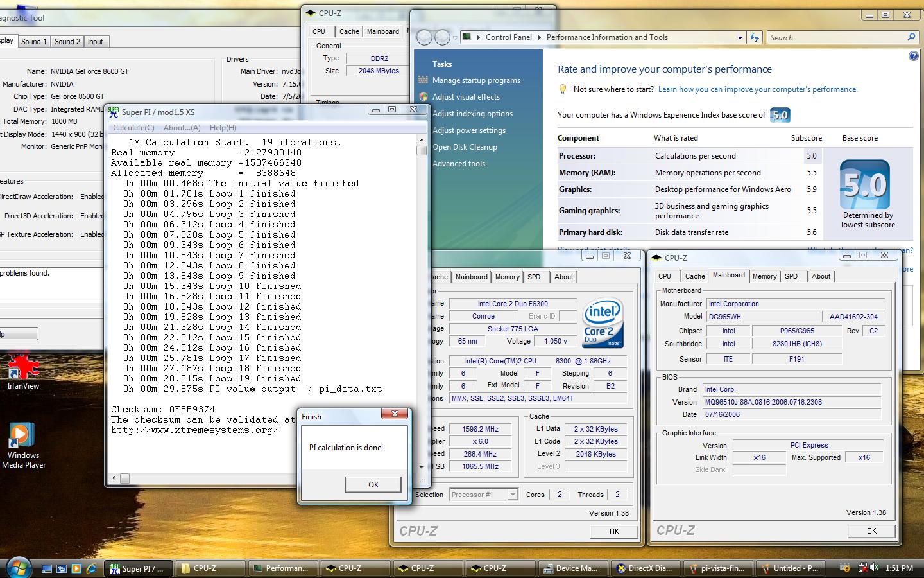
Task: Select Cache tab in Mainboard CPU-Z window
Action: tap(695, 276)
